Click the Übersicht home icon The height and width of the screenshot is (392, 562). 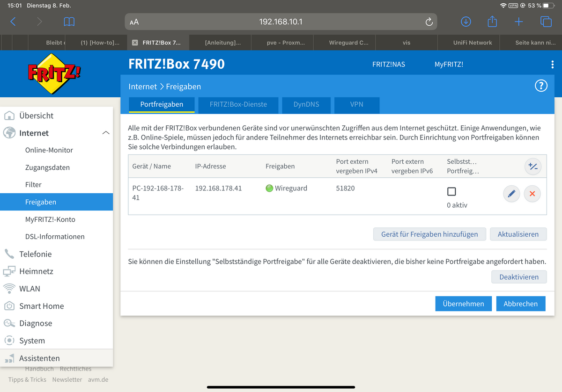click(9, 116)
